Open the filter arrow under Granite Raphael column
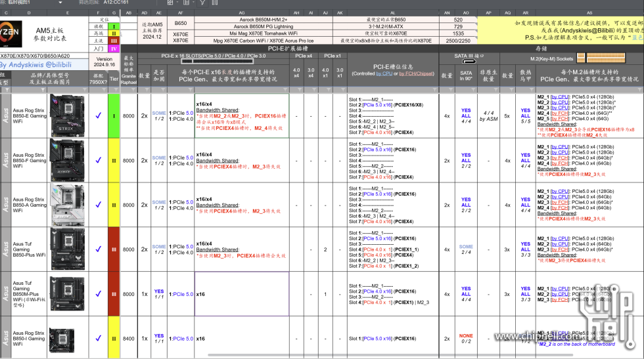 [x=134, y=89]
